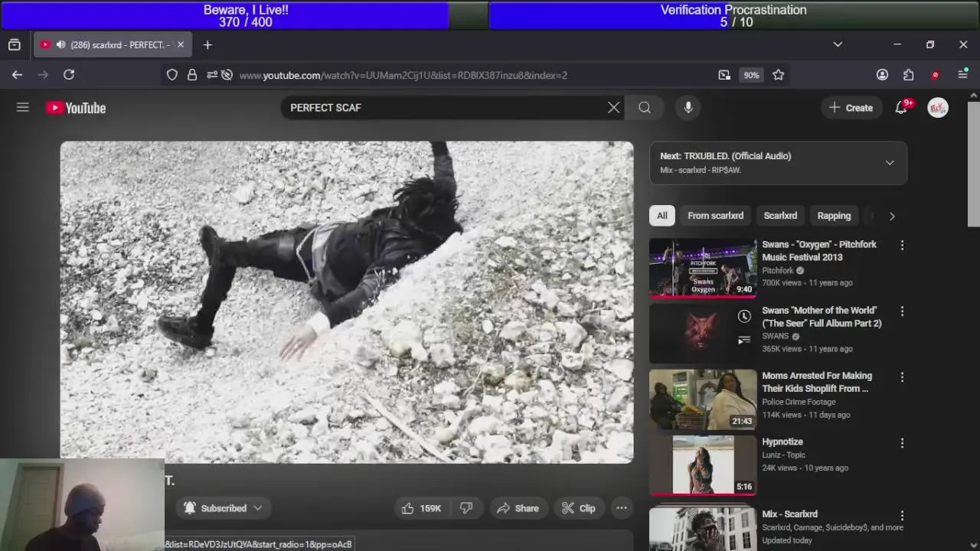The image size is (980, 551).
Task: Open the Moms Arrested shoplift video thumbnail
Action: (x=703, y=399)
